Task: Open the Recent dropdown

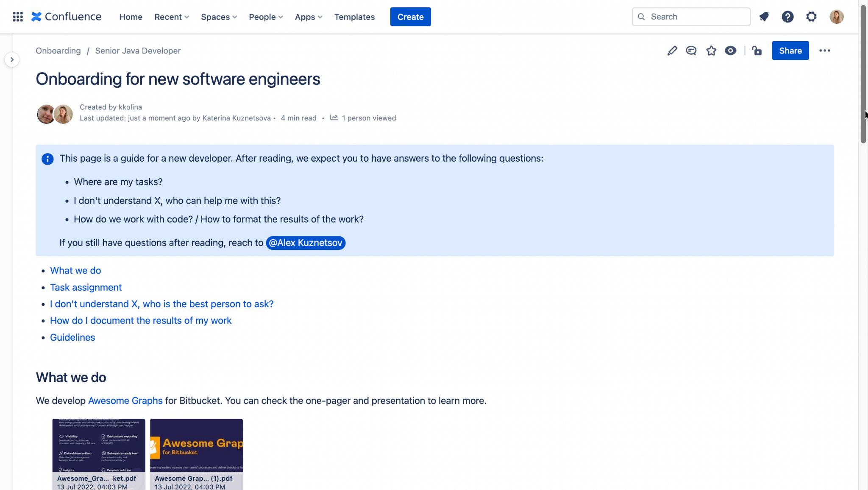Action: pos(171,17)
